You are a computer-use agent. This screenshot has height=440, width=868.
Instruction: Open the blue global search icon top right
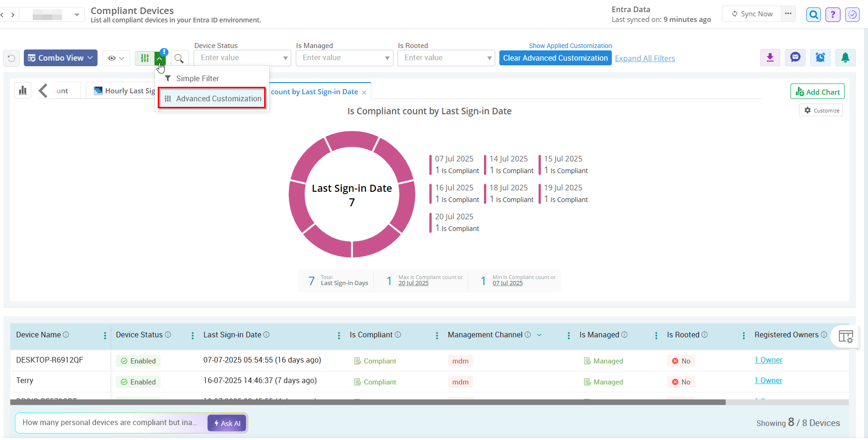tap(813, 14)
